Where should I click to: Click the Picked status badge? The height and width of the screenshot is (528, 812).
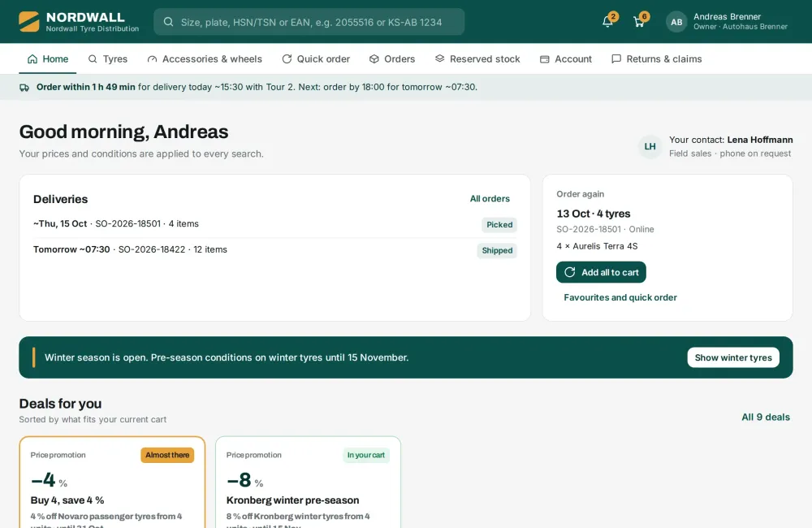tap(499, 225)
